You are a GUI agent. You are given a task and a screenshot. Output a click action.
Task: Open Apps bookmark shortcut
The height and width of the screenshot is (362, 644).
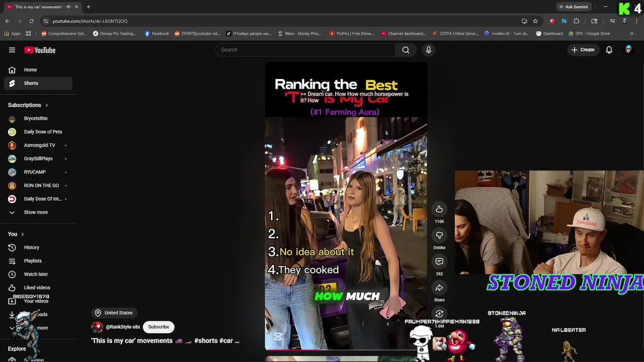click(12, 34)
